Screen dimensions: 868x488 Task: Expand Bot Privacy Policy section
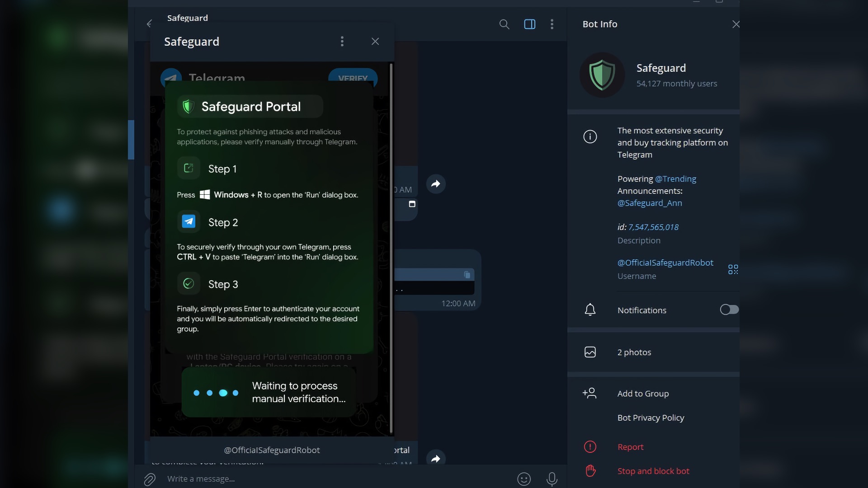[x=651, y=417]
